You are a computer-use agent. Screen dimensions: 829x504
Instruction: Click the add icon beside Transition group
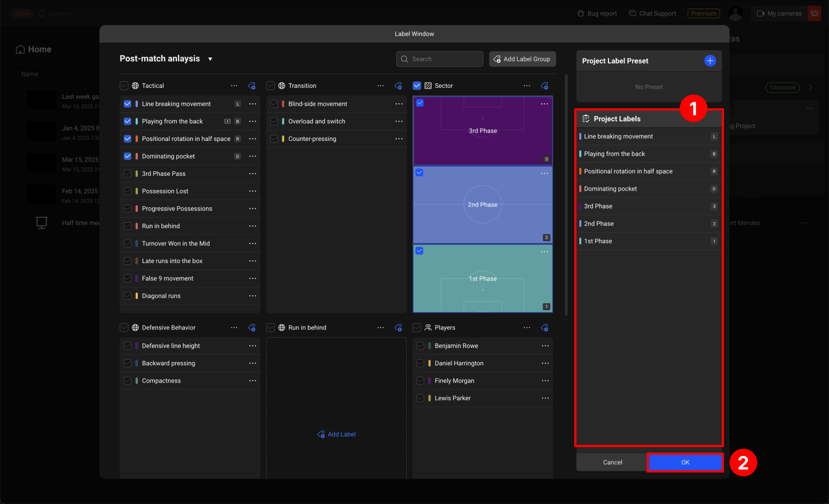tap(398, 86)
